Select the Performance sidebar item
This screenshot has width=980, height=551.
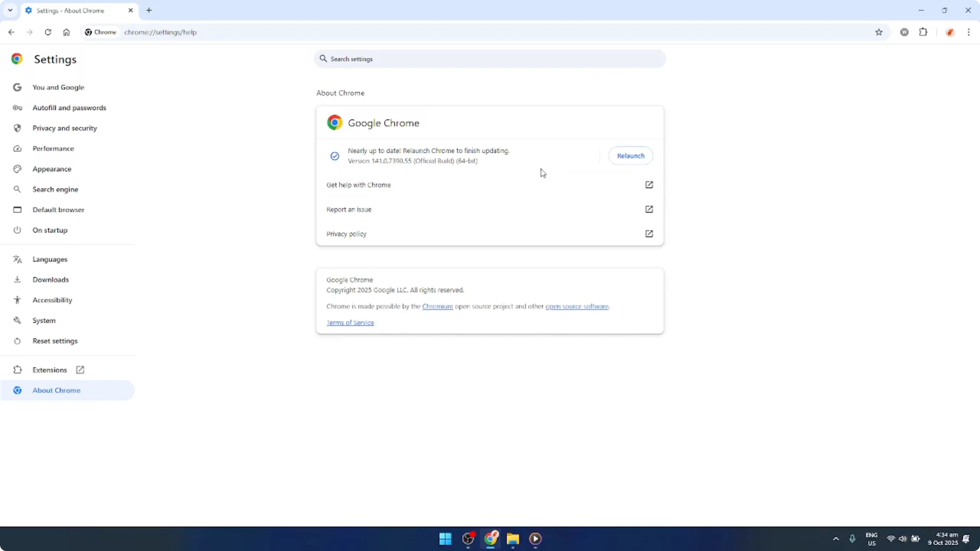pos(53,148)
